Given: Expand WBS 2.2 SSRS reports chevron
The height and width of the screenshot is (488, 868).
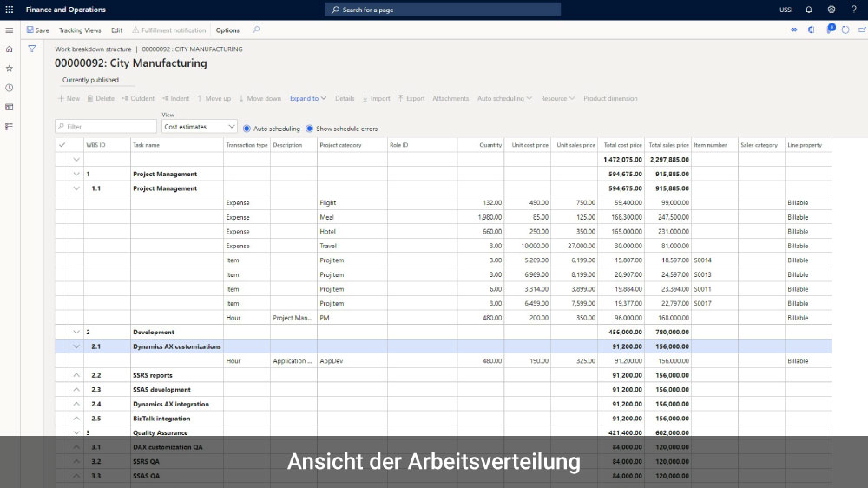Looking at the screenshot, I should [x=76, y=376].
